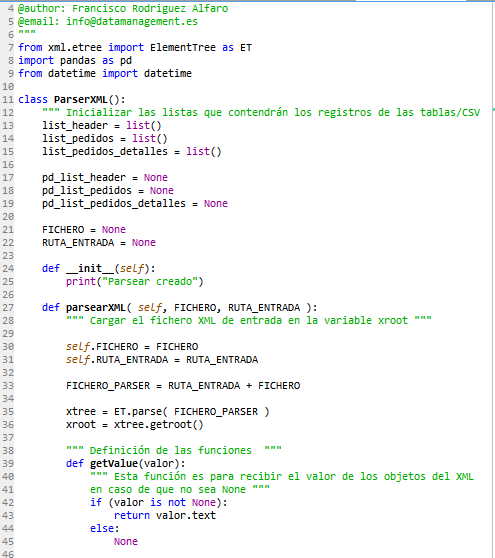The width and height of the screenshot is (495, 558).
Task: Click 'list_header' on line 13
Action: (75, 126)
